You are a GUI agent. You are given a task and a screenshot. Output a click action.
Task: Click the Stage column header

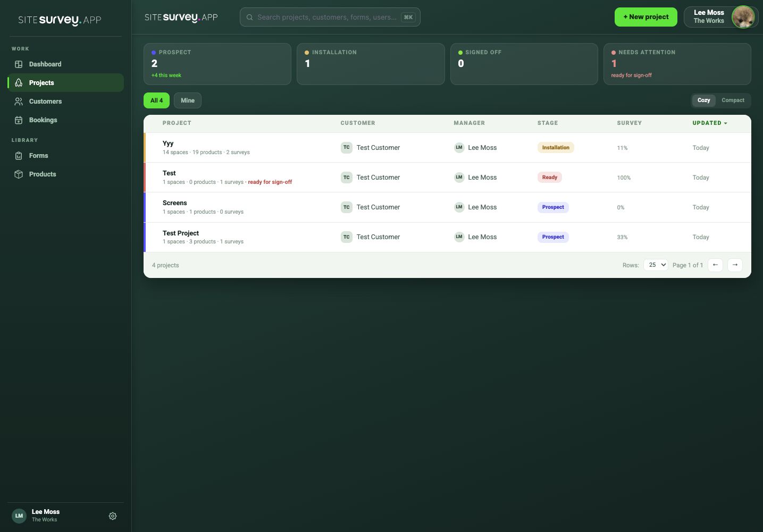[548, 123]
